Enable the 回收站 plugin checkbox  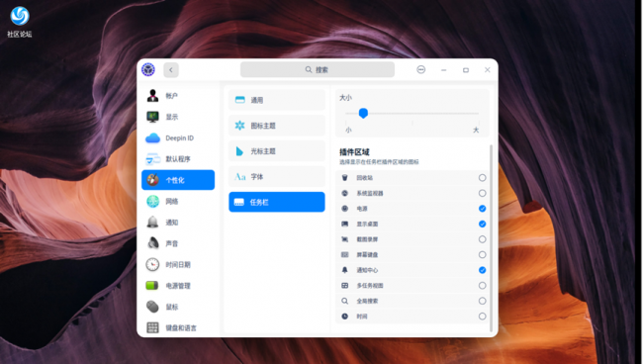[483, 177]
